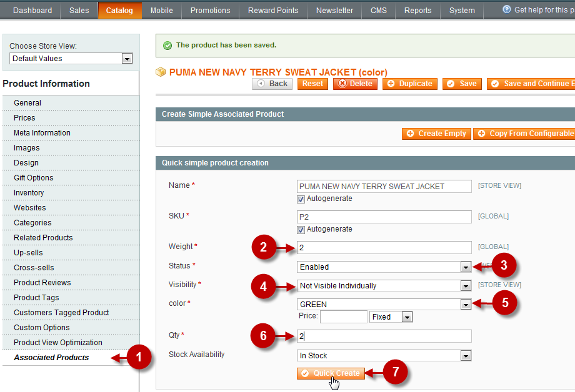
Task: Click the Price input field
Action: [344, 317]
